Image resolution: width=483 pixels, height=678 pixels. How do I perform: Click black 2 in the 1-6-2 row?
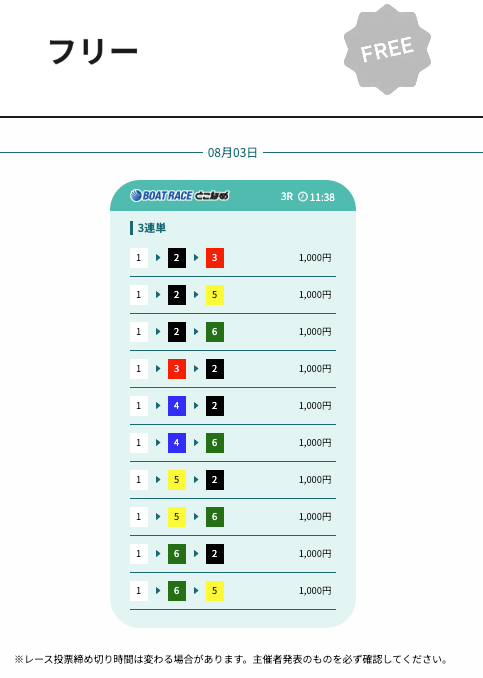pyautogui.click(x=215, y=554)
